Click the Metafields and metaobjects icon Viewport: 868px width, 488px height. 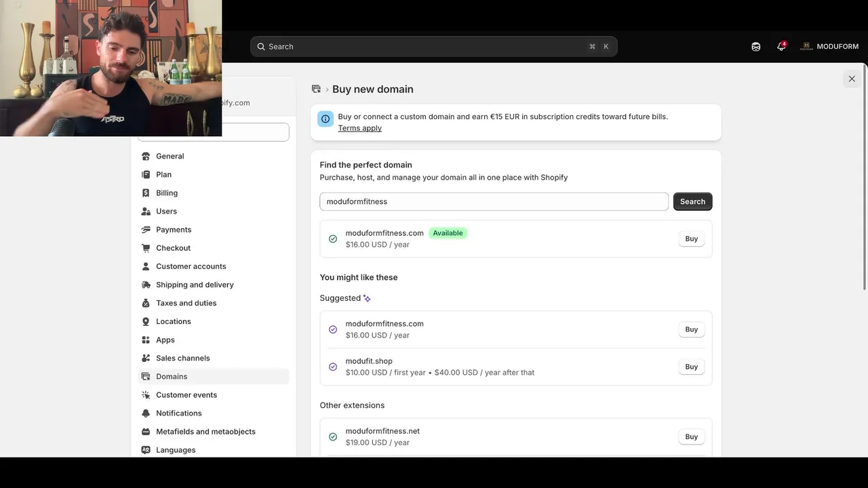point(146,432)
